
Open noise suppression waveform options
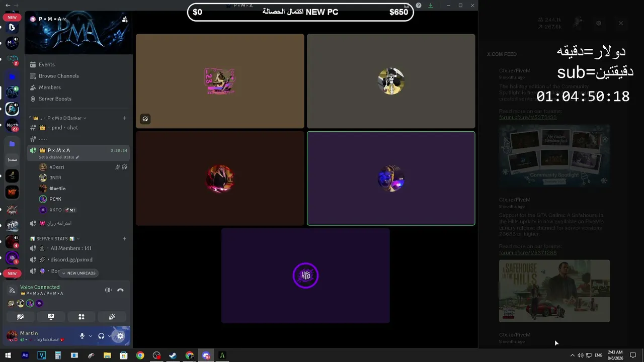(x=108, y=290)
